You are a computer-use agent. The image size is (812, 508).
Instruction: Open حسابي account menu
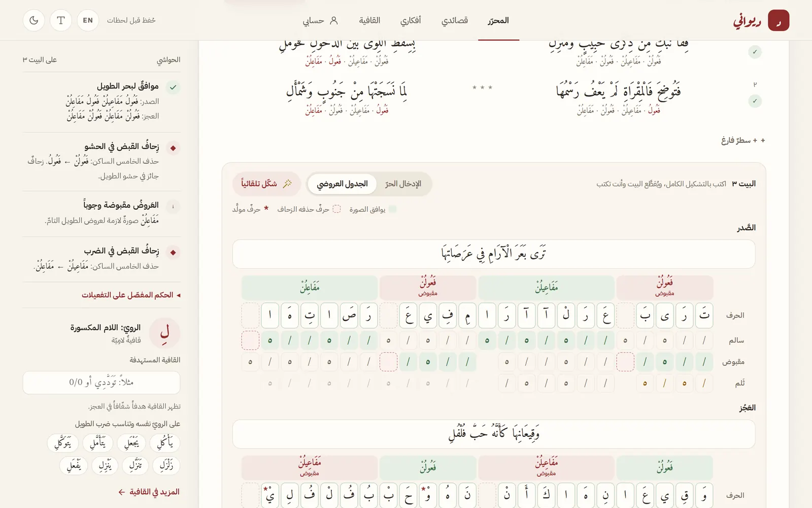click(x=320, y=20)
